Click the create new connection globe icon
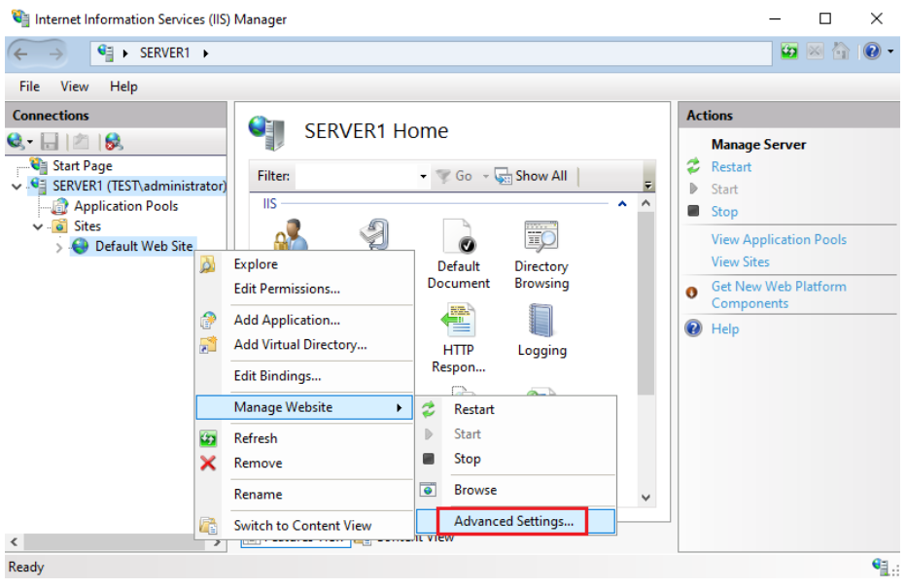The image size is (906, 588). point(17,142)
